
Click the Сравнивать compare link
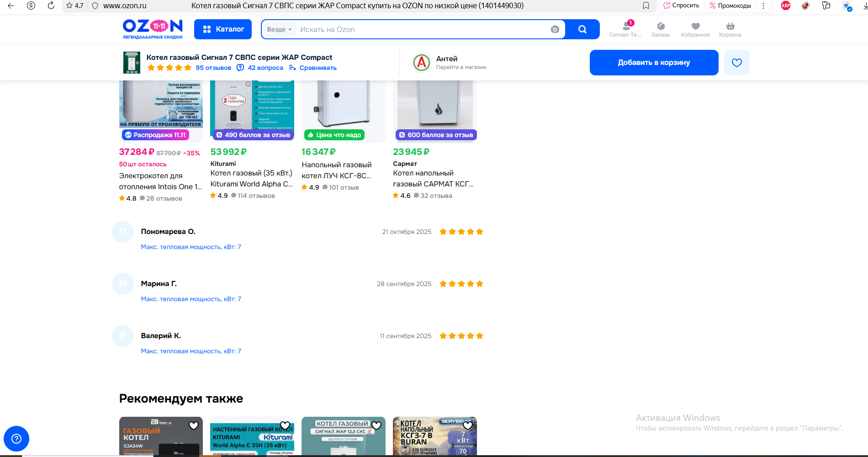[318, 68]
